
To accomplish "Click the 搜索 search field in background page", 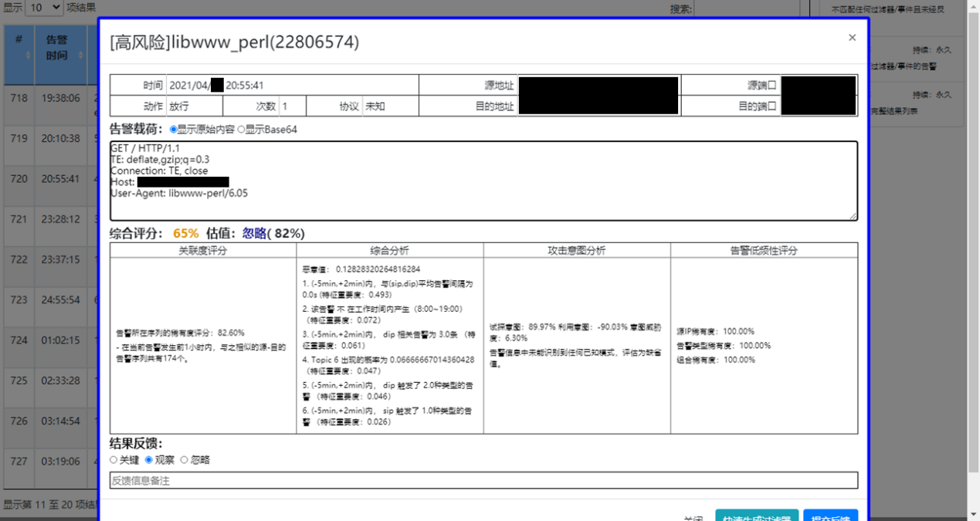I will 745,8.
